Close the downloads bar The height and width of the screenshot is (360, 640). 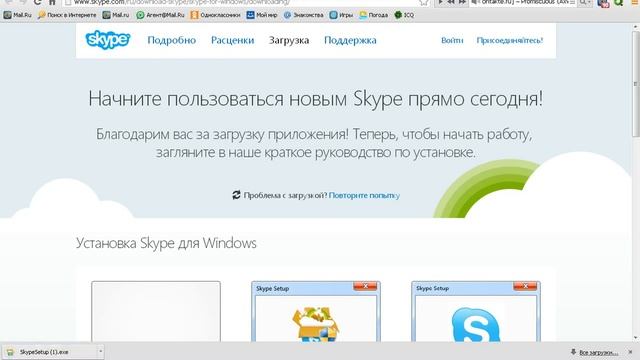pos(631,352)
